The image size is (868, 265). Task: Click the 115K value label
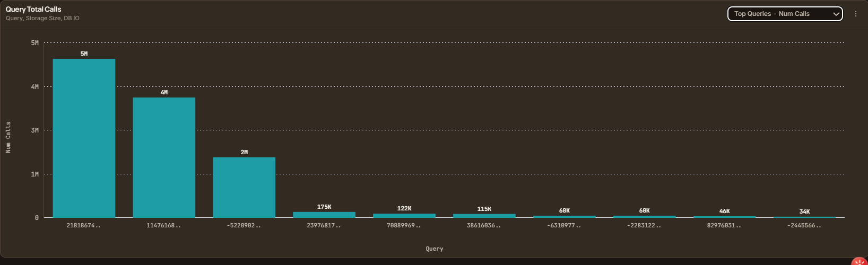pos(484,209)
